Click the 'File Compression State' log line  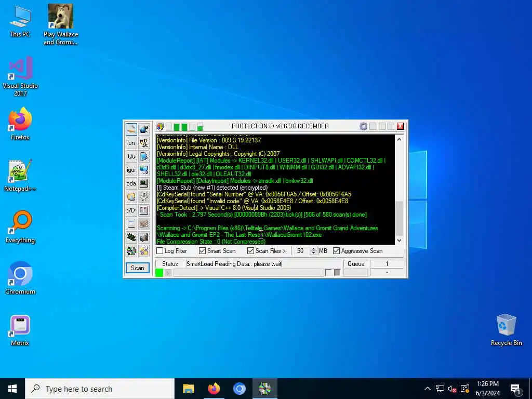[x=211, y=241]
